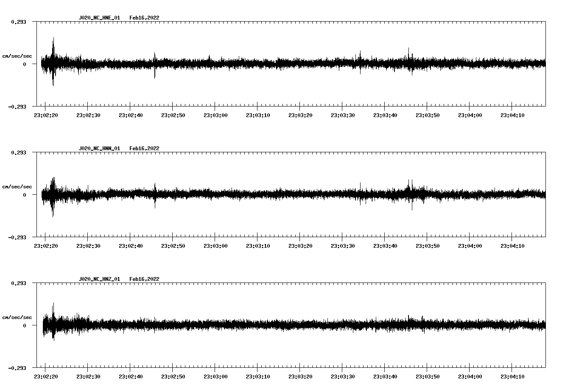Click the zero axis label on HNE plot

point(24,64)
